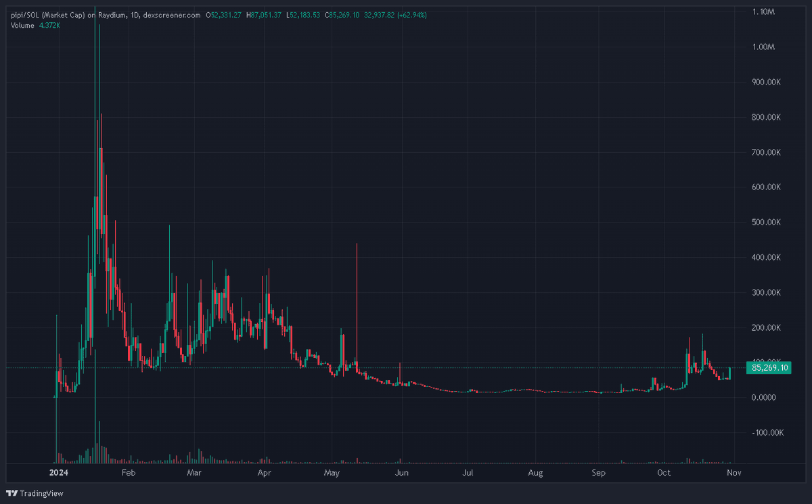The height and width of the screenshot is (504, 812).
Task: Click the Feb time axis label
Action: point(129,473)
